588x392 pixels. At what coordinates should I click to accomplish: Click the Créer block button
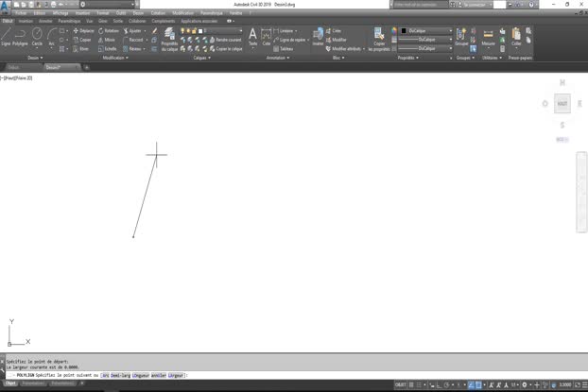[333, 31]
